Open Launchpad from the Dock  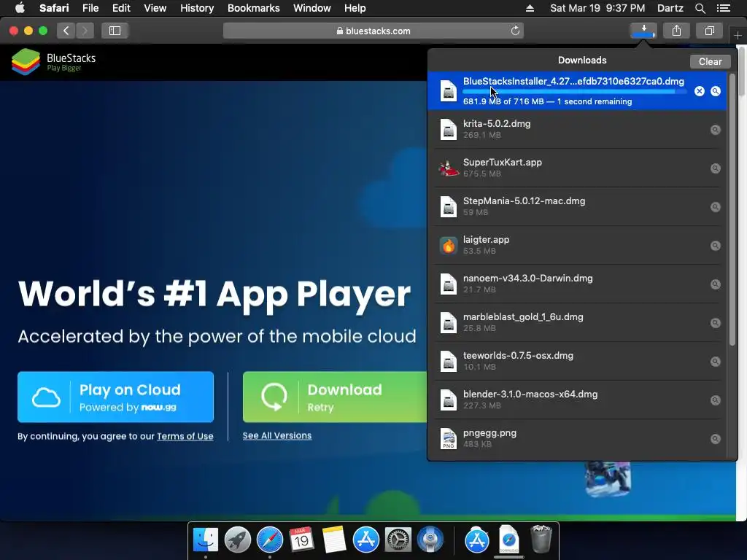coord(237,540)
